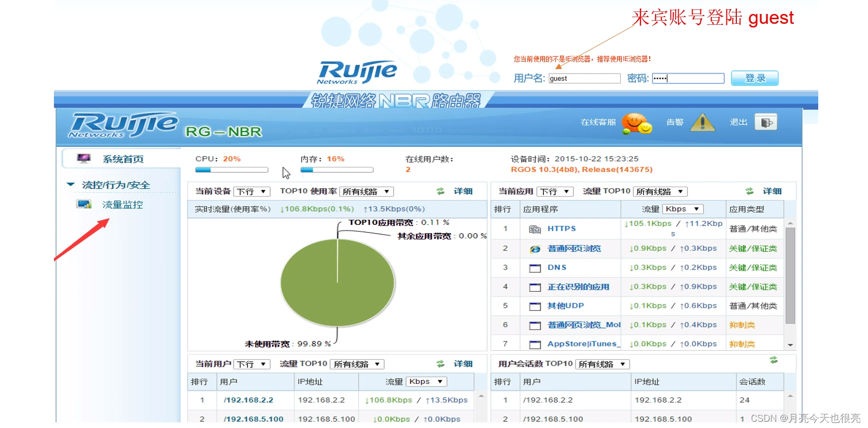Screen dimensions: 868x428
Task: Click the 登录 login button
Action: 754,78
